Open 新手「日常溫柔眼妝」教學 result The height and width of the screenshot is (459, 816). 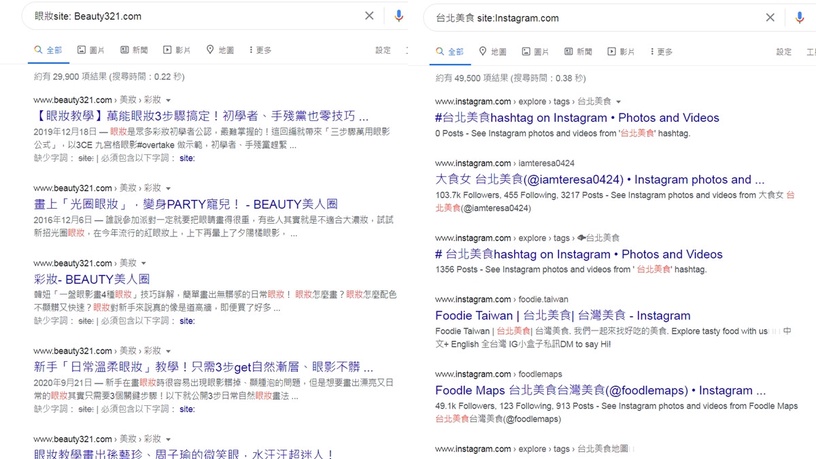pyautogui.click(x=203, y=367)
